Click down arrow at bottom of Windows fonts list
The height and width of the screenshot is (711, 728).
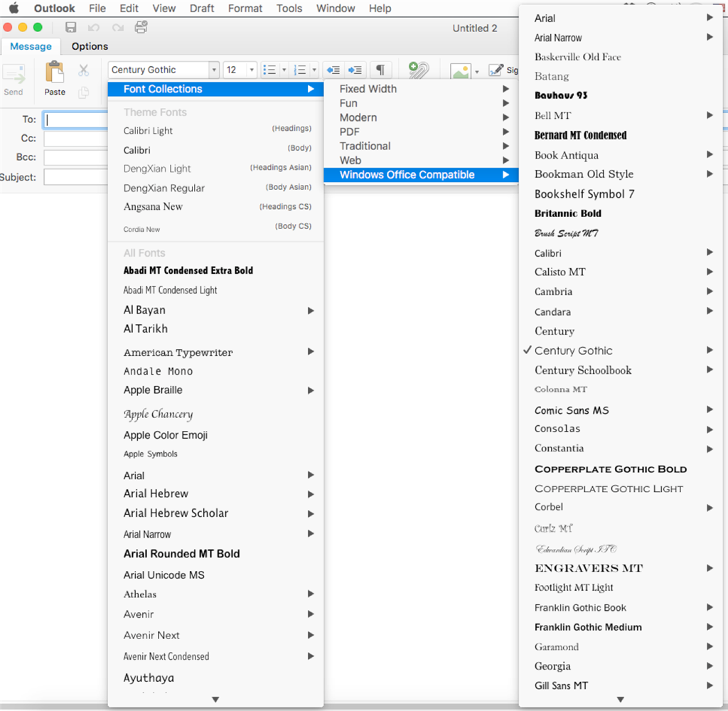(x=620, y=699)
